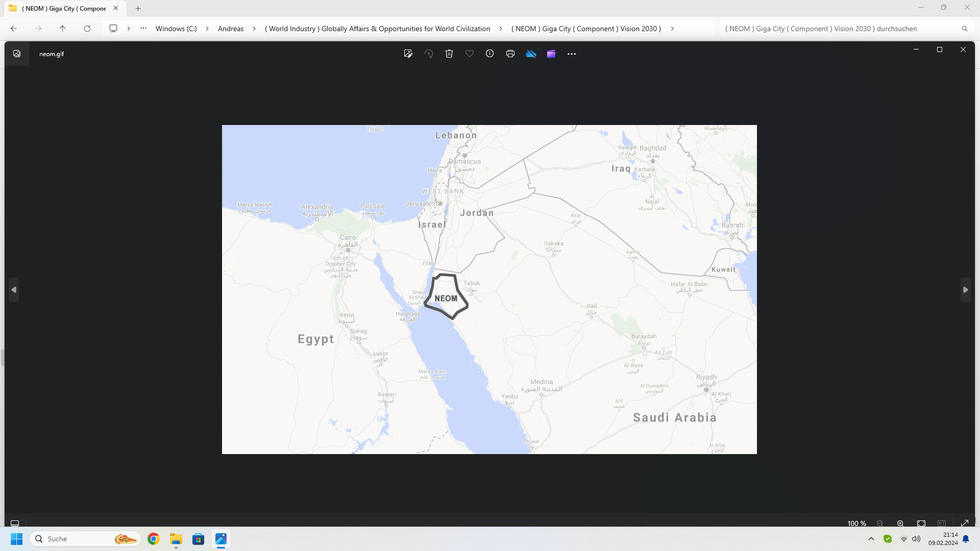The image size is (980, 551).
Task: Refresh the File Explorer folder
Action: pos(87,29)
